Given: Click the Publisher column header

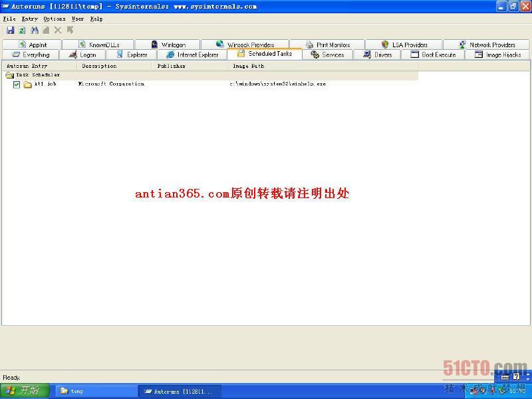Looking at the screenshot, I should (x=190, y=66).
